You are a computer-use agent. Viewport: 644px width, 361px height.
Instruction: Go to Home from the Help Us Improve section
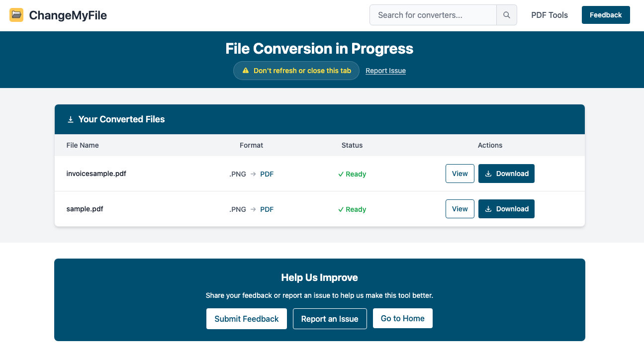pos(402,319)
